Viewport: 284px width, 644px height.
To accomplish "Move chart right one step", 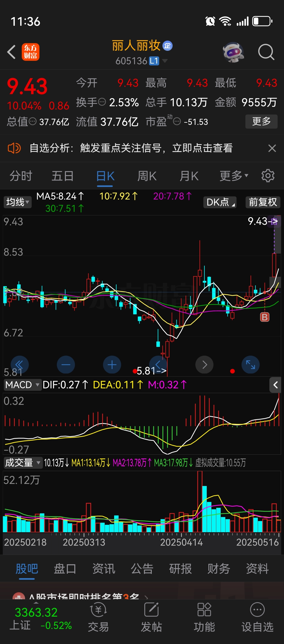I will (204, 365).
